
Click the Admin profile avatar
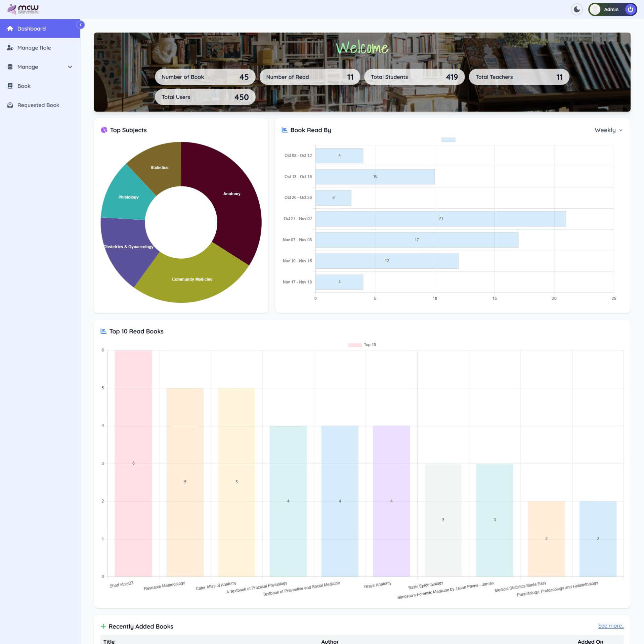pos(595,9)
